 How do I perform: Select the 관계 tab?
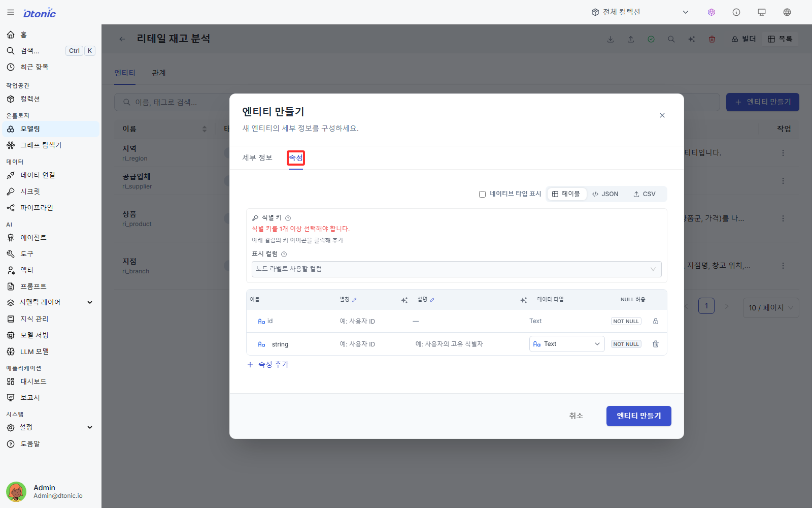[159, 73]
